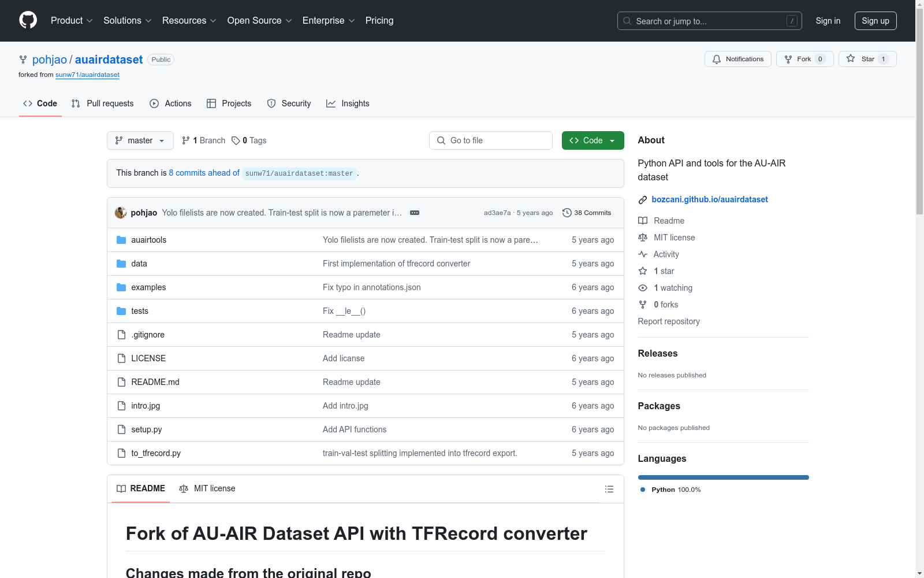Click the eye icon beside 1 watching
Viewport: 924px width, 578px height.
(x=643, y=288)
